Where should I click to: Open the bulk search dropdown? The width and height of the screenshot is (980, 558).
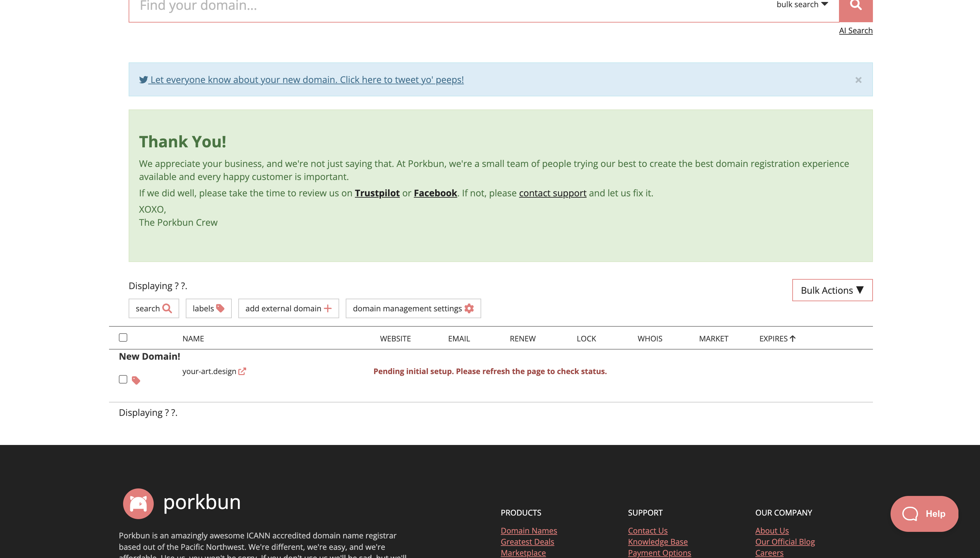click(x=802, y=5)
